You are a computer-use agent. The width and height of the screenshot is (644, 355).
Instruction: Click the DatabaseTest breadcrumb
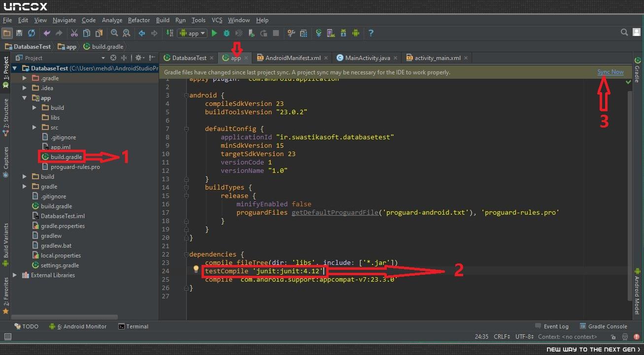click(x=28, y=47)
